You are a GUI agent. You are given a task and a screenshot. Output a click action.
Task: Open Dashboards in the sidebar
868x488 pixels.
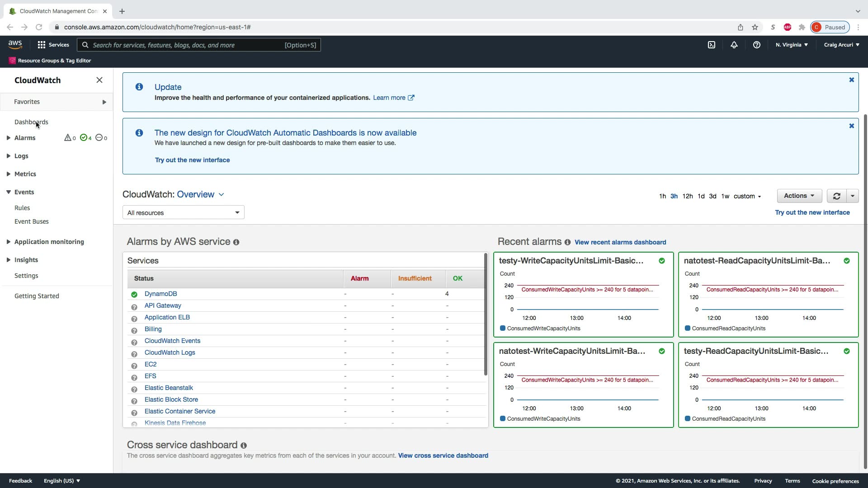pos(31,122)
